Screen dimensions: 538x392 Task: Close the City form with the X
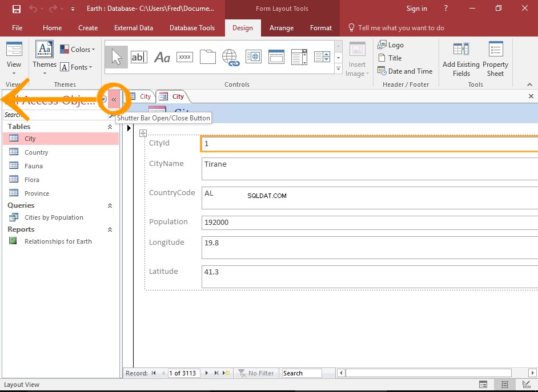coord(531,96)
